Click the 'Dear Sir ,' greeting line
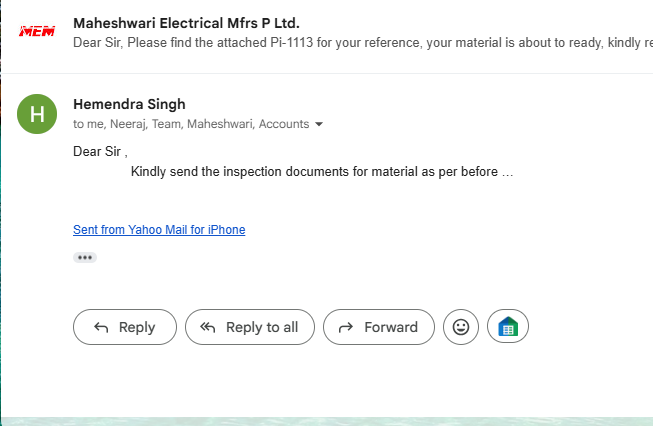 click(100, 151)
